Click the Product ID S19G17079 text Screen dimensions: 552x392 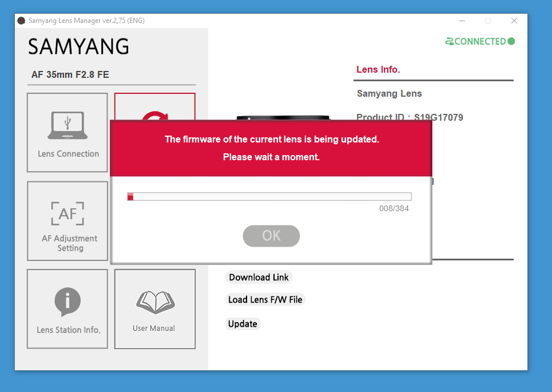click(410, 117)
